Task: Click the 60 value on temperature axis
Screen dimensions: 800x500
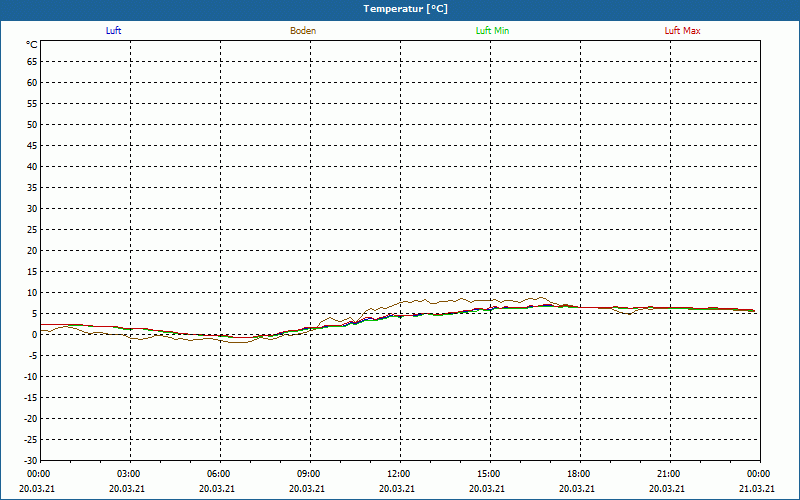Action: 32,83
